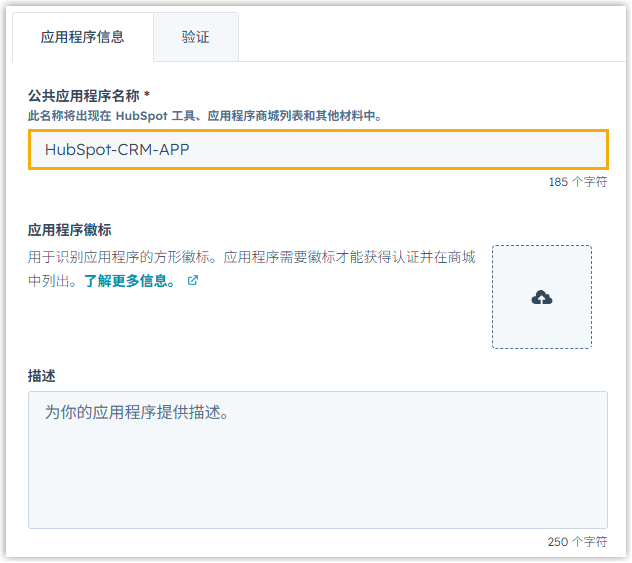Click the 应用程序徽标 section heading
The image size is (632, 563).
(x=69, y=230)
